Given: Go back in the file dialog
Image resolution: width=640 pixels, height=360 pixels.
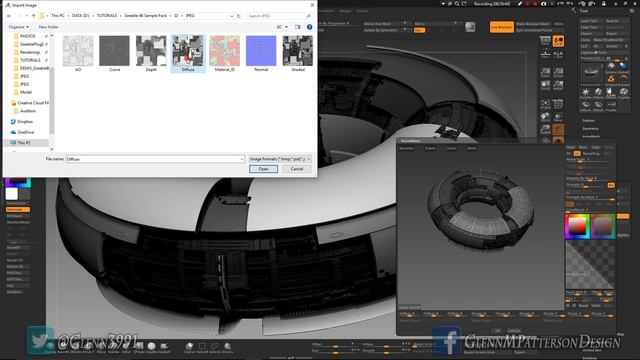Looking at the screenshot, I should [9, 16].
